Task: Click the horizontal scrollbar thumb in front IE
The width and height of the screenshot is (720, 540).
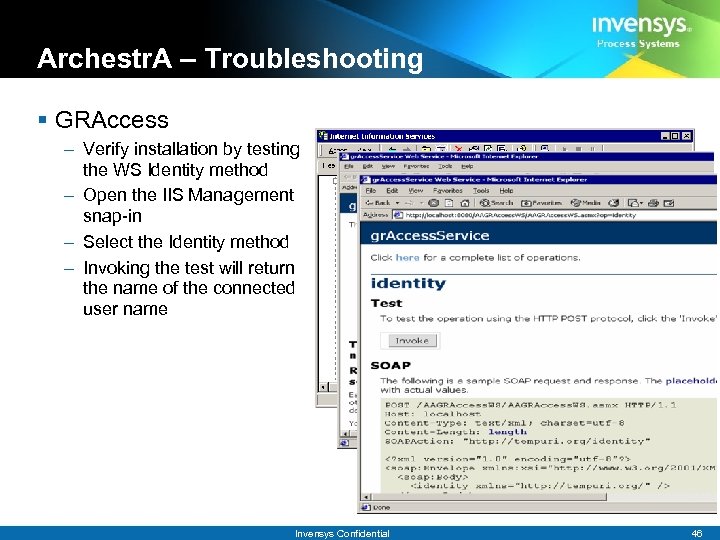Action: click(x=489, y=497)
